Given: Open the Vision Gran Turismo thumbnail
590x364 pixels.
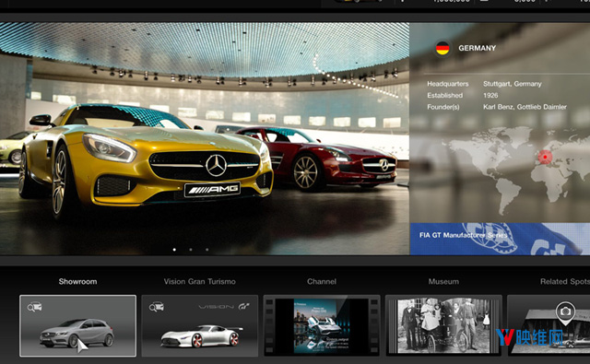Looking at the screenshot, I should 200,325.
